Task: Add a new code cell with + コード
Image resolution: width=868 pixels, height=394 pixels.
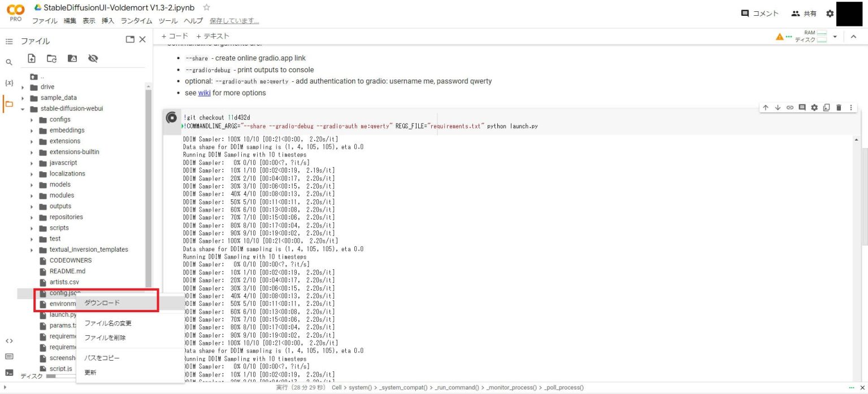Action: coord(173,36)
